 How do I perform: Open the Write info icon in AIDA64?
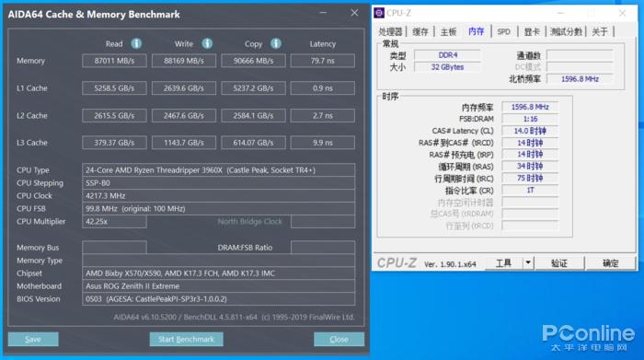coord(207,43)
